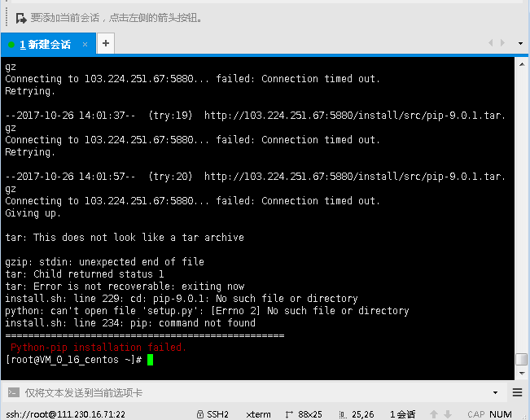The height and width of the screenshot is (420, 530).
Task: Click the 'Python-pip installation failed.' red line
Action: (99, 348)
